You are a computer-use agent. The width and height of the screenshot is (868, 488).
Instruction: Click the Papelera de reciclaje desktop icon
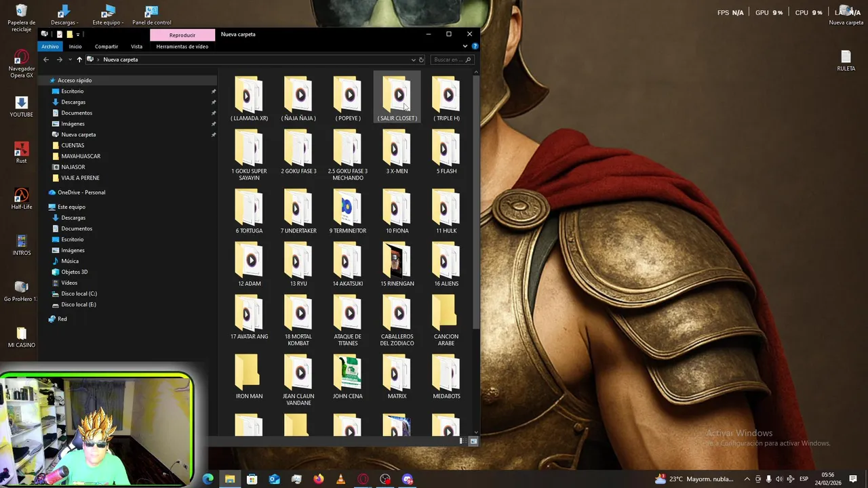click(x=22, y=18)
